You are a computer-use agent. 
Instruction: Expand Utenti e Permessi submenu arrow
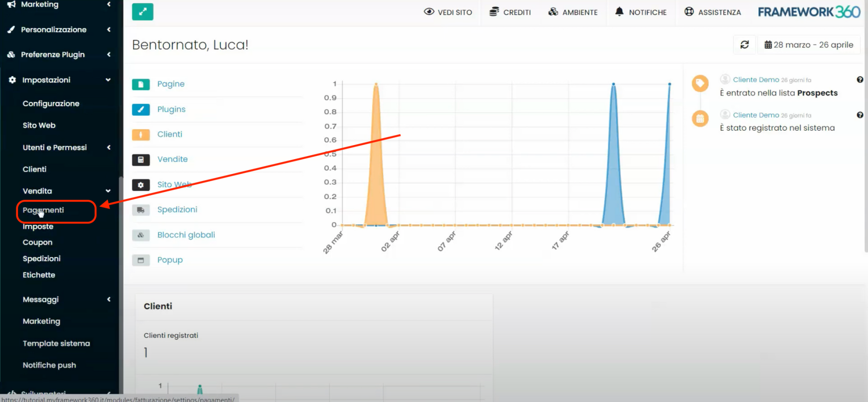[109, 147]
